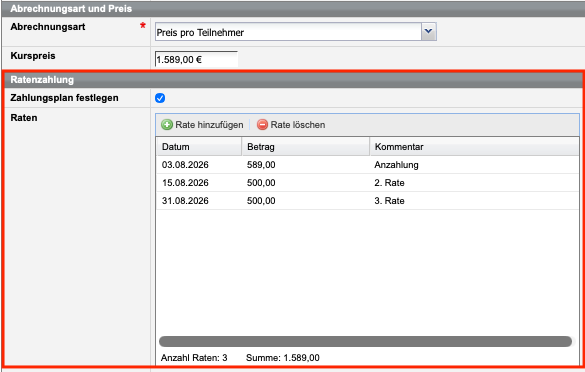Click the Summe: 1.589,00 total text
Viewport: 585px width, 372px height.
283,358
